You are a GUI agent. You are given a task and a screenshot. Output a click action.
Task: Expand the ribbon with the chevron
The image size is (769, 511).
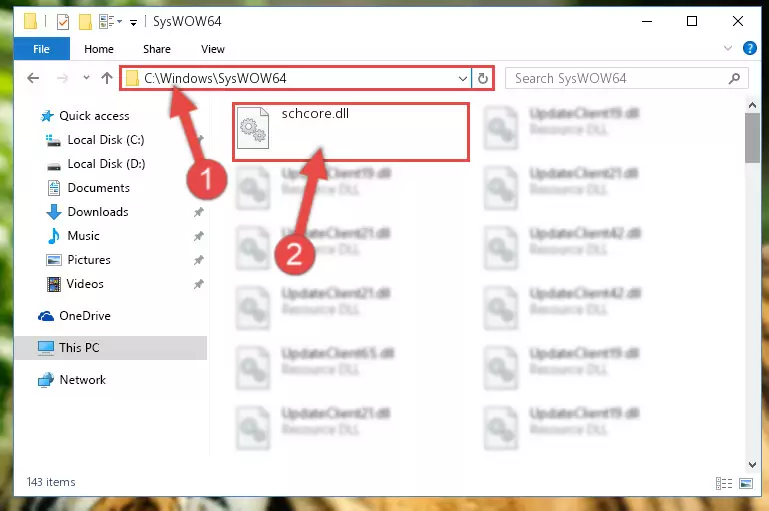[x=728, y=48]
